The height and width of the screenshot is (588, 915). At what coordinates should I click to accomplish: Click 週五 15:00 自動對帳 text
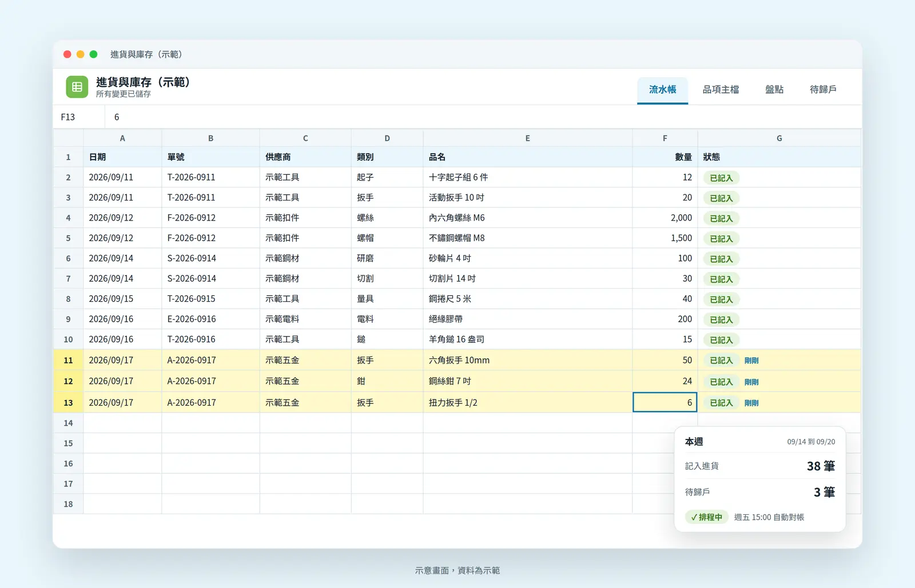[769, 517]
